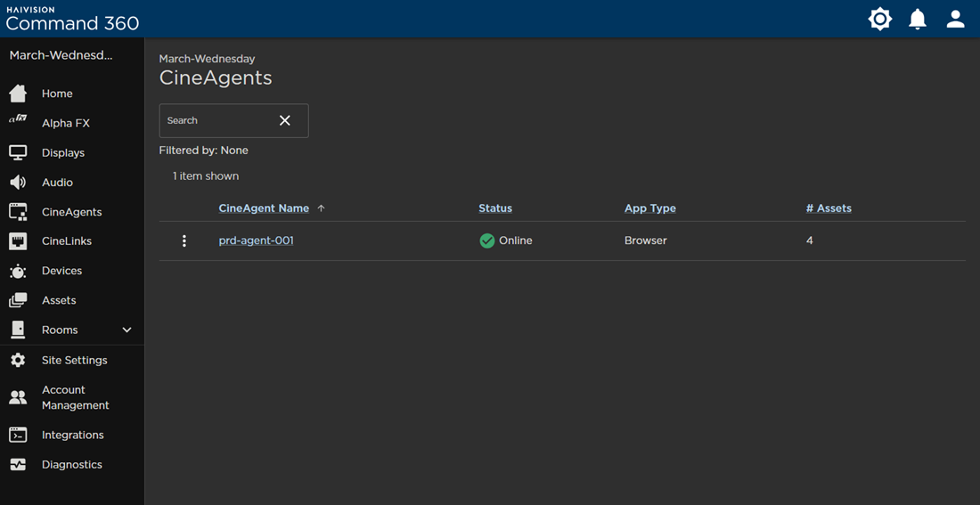
Task: Open Integrations menu item
Action: tap(72, 435)
